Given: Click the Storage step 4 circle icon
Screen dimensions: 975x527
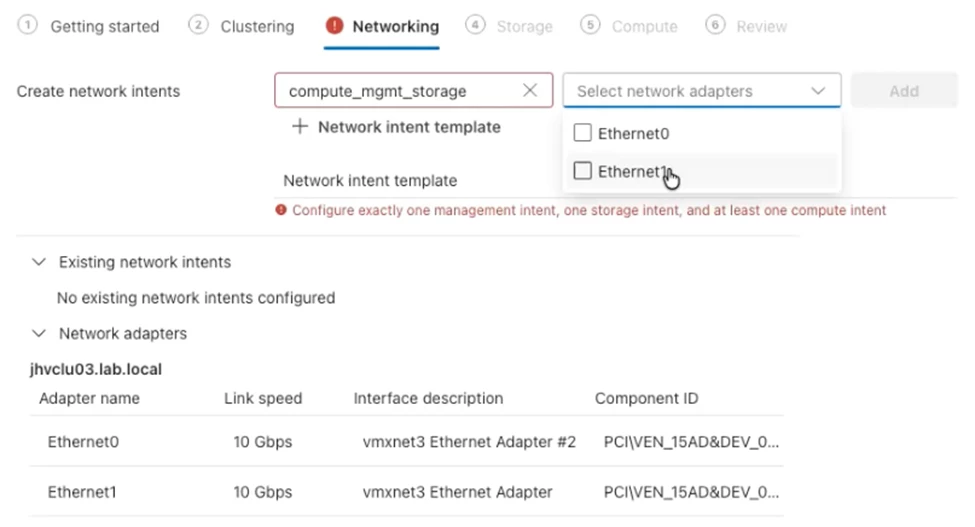Looking at the screenshot, I should pyautogui.click(x=476, y=26).
